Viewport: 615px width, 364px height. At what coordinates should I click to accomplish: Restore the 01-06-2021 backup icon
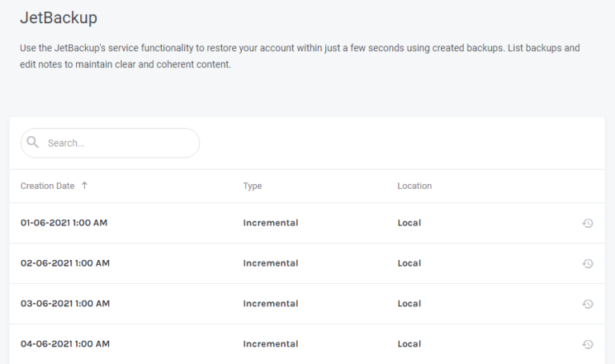[x=587, y=223]
